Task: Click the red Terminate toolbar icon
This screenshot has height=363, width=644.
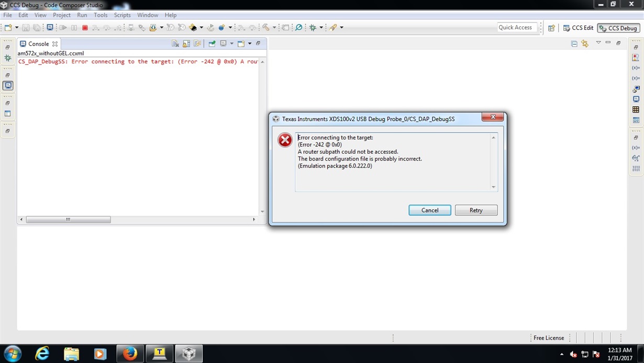Action: tap(85, 27)
